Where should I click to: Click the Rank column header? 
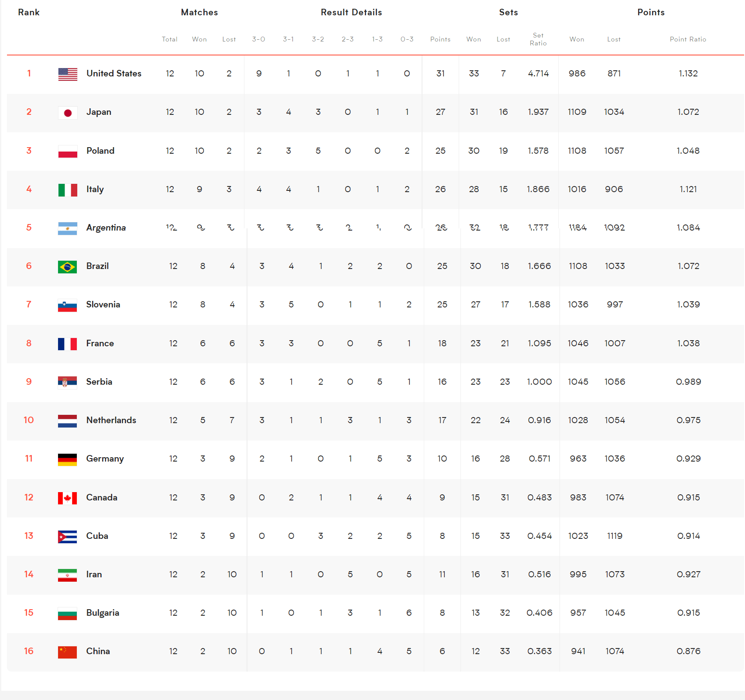[x=29, y=12]
